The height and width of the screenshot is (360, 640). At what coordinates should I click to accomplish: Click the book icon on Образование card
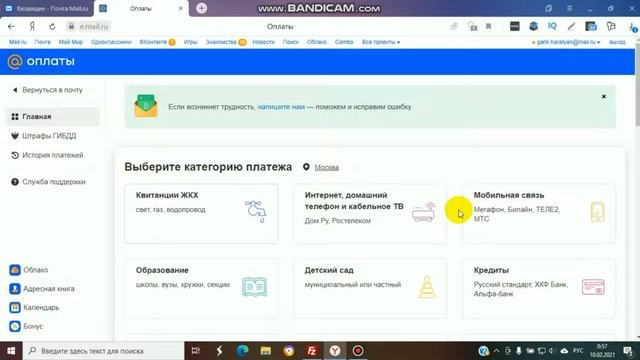coord(255,287)
